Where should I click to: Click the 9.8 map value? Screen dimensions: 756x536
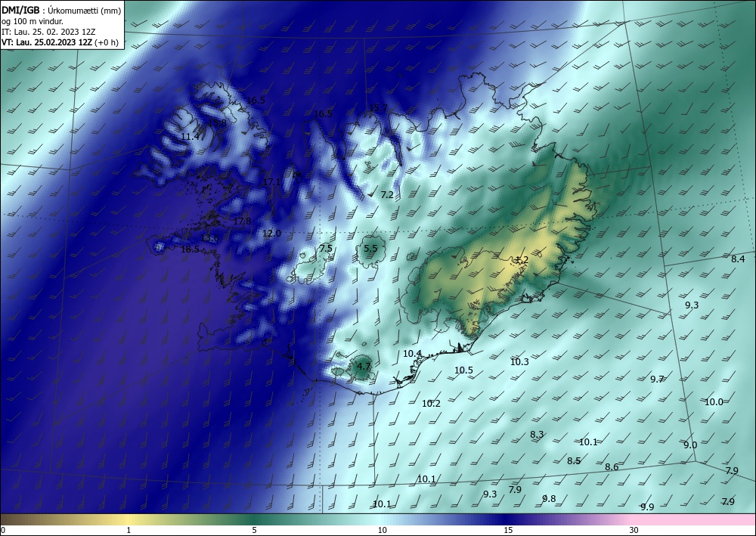(549, 500)
